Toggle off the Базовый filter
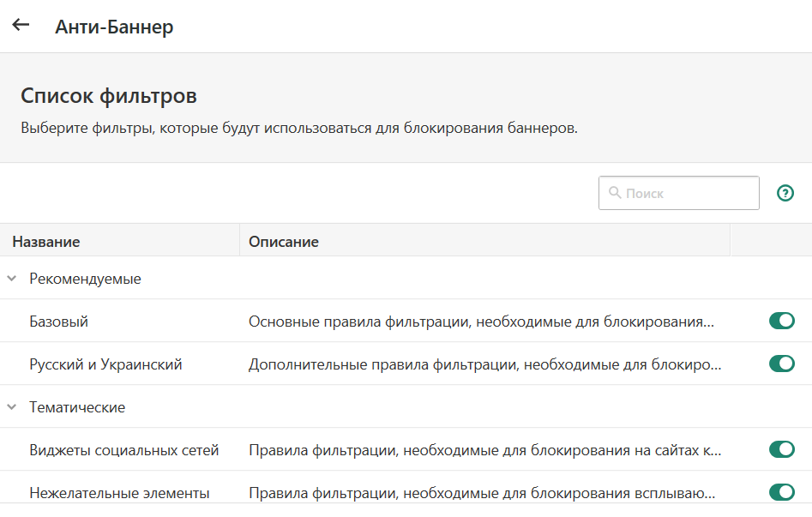The width and height of the screenshot is (812, 517). click(x=781, y=321)
